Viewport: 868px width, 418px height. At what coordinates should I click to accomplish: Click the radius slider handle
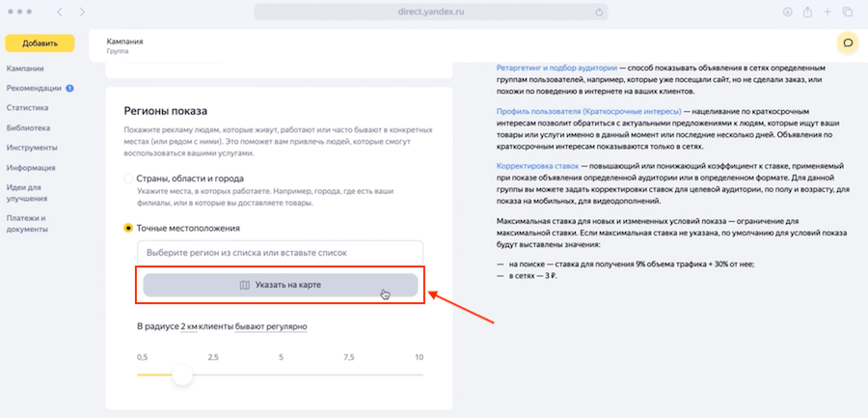(181, 374)
